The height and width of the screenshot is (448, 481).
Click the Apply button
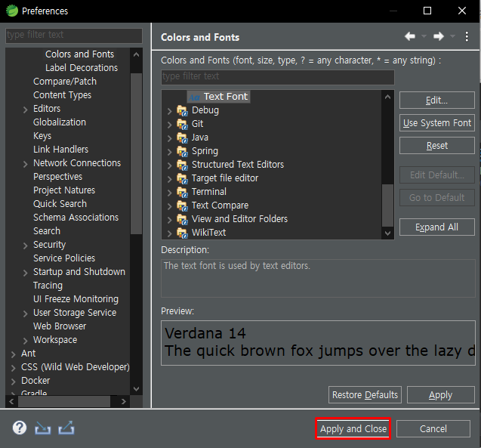pos(440,394)
